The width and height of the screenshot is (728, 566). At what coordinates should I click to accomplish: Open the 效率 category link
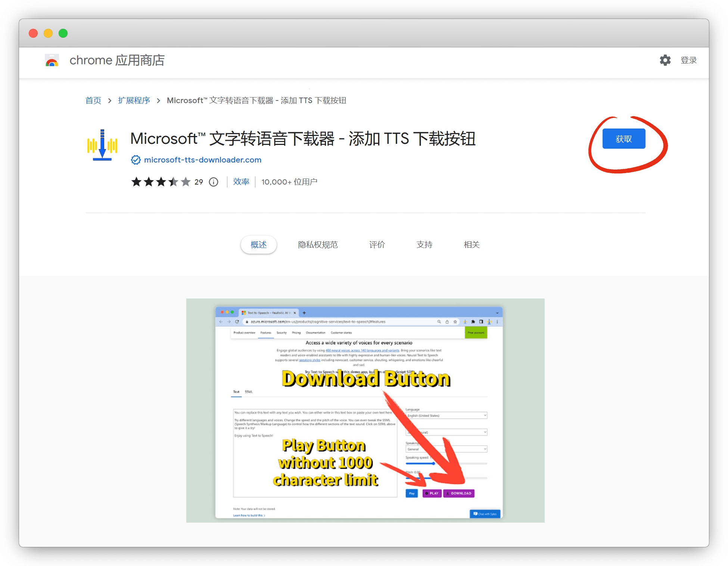coord(241,182)
